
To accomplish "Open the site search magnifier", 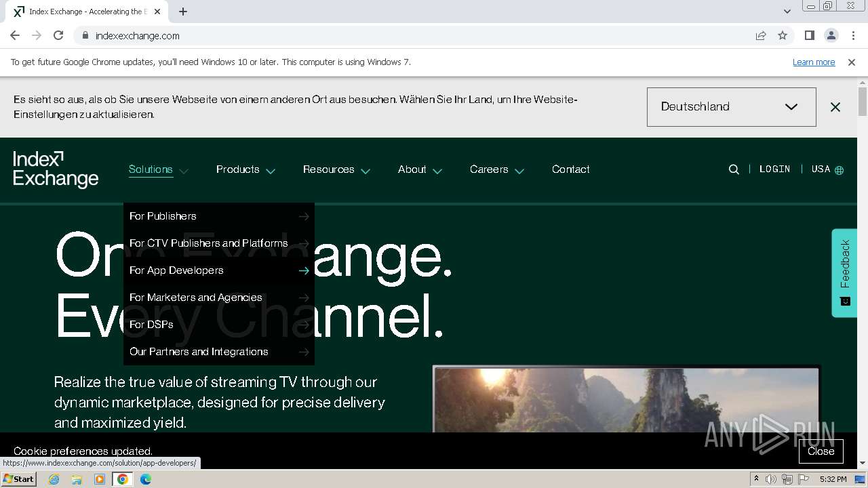I will tap(734, 169).
